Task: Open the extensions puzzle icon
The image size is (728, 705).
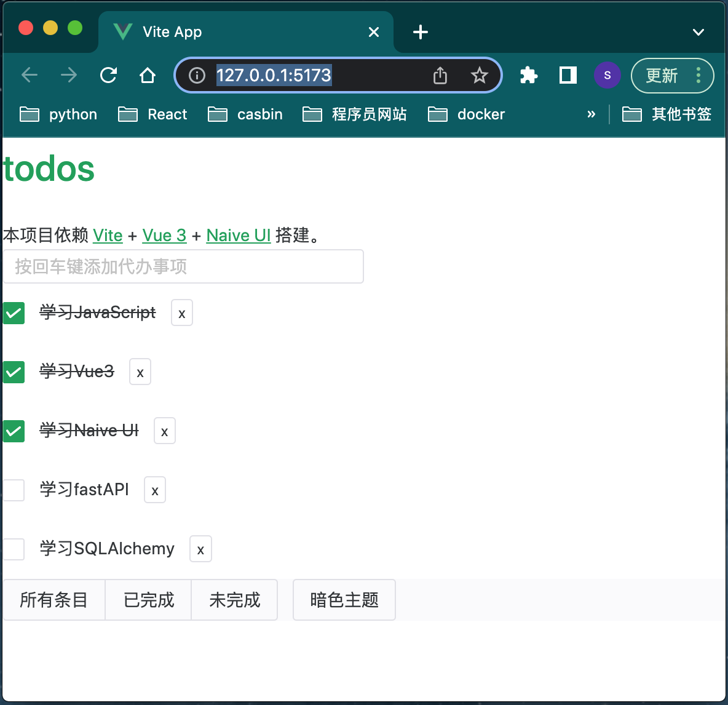Action: [x=528, y=75]
